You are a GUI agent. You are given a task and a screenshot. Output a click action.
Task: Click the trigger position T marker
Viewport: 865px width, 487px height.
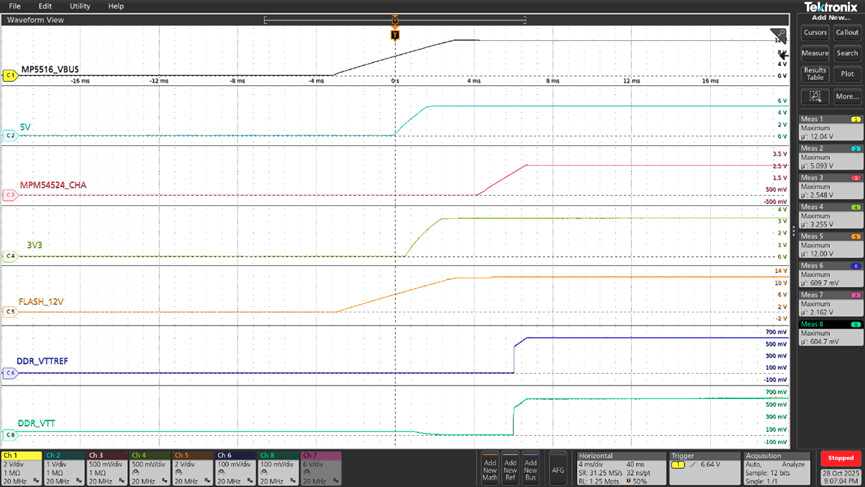395,35
